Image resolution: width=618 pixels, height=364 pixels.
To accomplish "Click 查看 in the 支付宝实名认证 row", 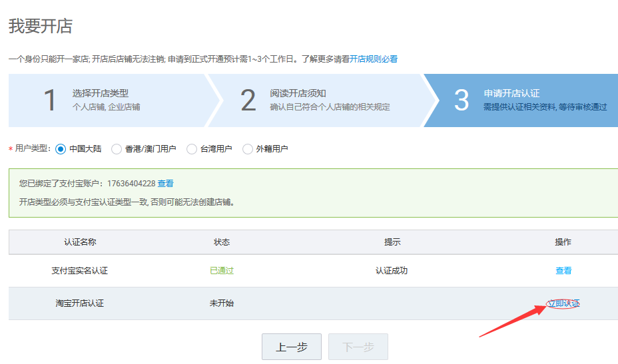I will 563,271.
